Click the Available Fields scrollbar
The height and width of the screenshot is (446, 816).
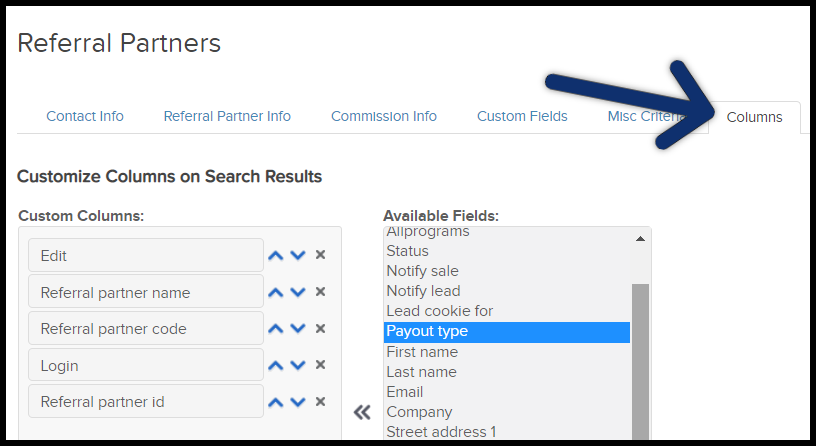click(x=640, y=360)
